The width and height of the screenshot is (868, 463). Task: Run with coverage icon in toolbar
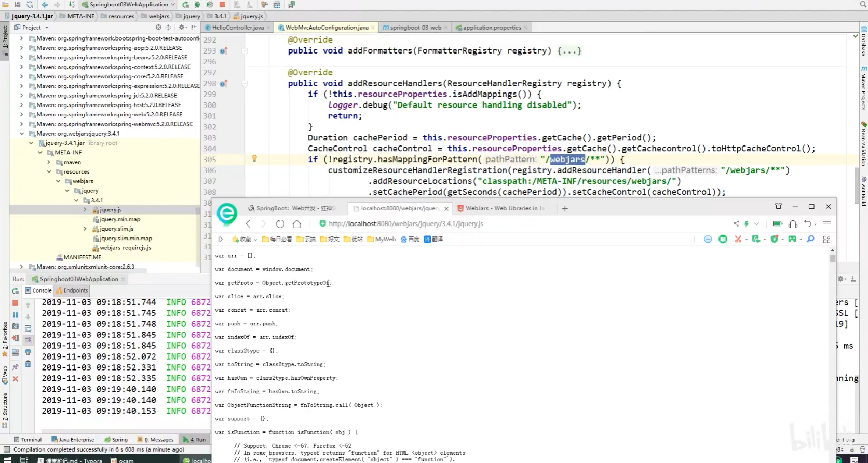click(210, 5)
